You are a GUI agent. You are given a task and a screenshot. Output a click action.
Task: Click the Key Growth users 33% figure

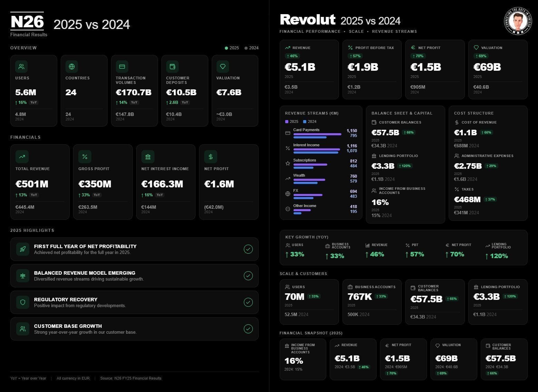(295, 254)
